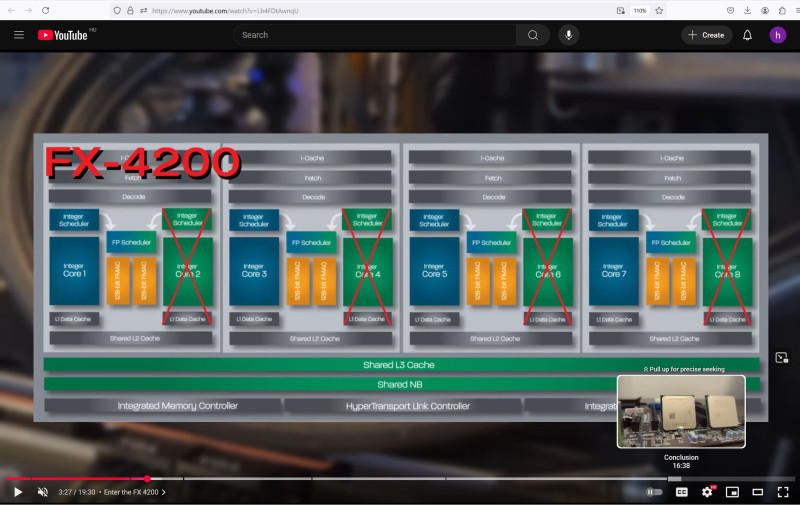Image resolution: width=800 pixels, height=505 pixels.
Task: Click the picture-in-picture address bar icon
Action: 620,10
